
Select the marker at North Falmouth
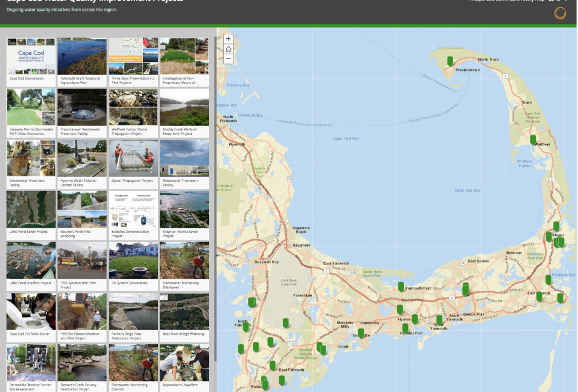[246, 327]
